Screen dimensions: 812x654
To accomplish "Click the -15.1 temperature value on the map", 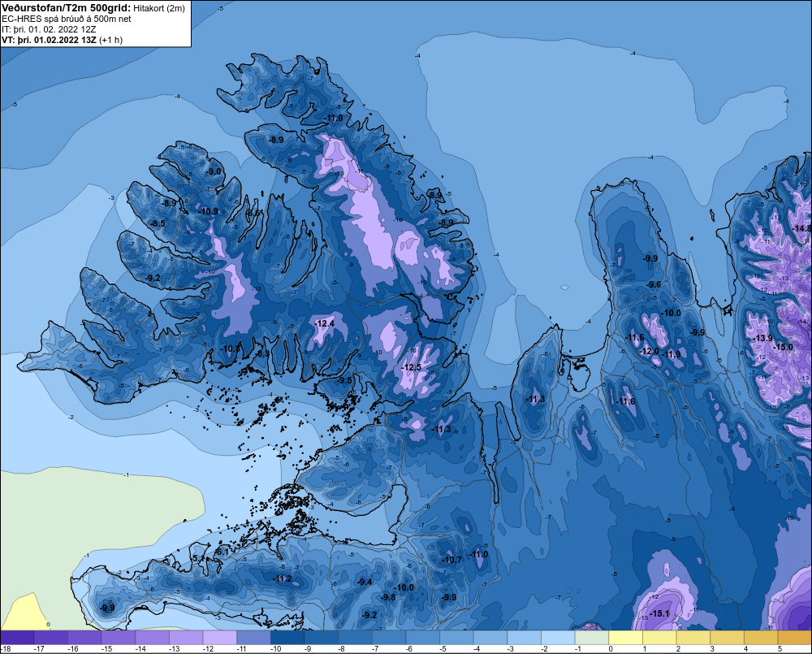I will pyautogui.click(x=659, y=613).
